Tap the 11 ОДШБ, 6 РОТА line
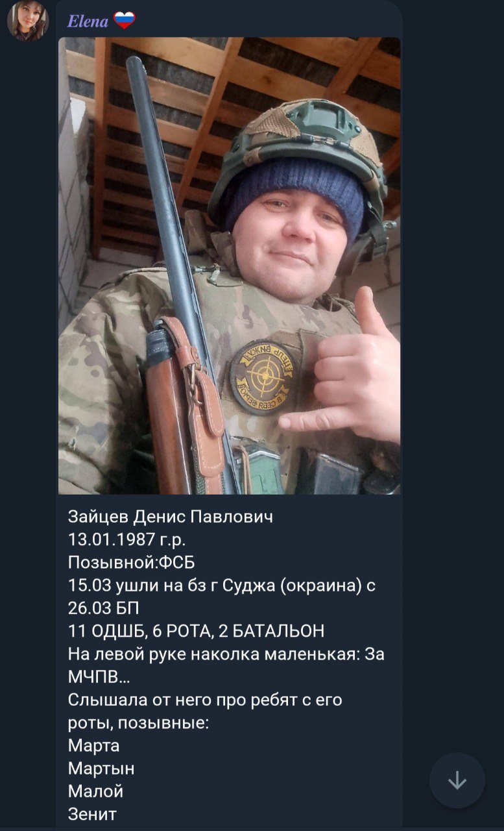Viewport: 504px width, 831px height. 196,630
